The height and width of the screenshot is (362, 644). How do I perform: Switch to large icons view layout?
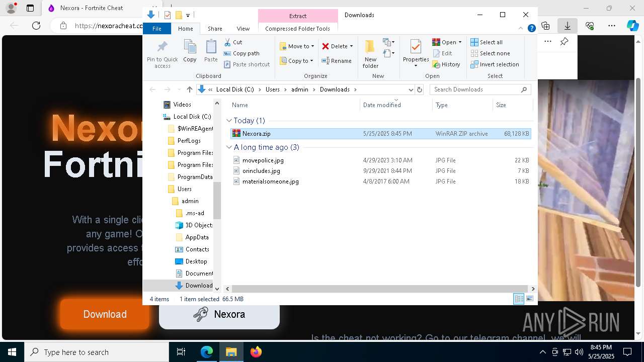point(529,299)
